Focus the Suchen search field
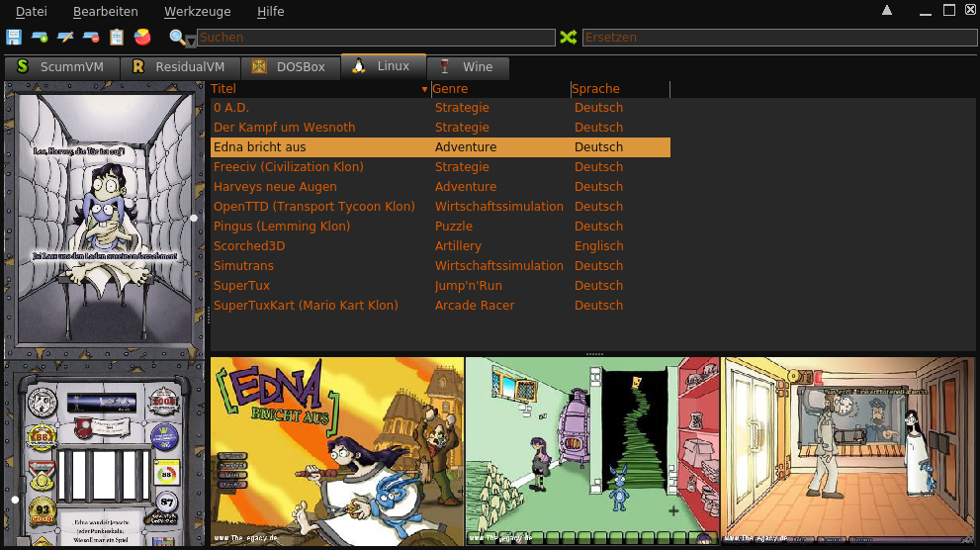Screen dimensions: 980x550 pyautogui.click(x=376, y=38)
